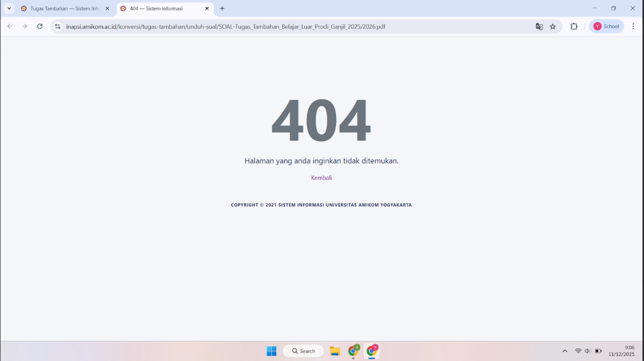This screenshot has height=361, width=644.
Task: Open the Chrome three-dot menu
Action: pos(633,27)
